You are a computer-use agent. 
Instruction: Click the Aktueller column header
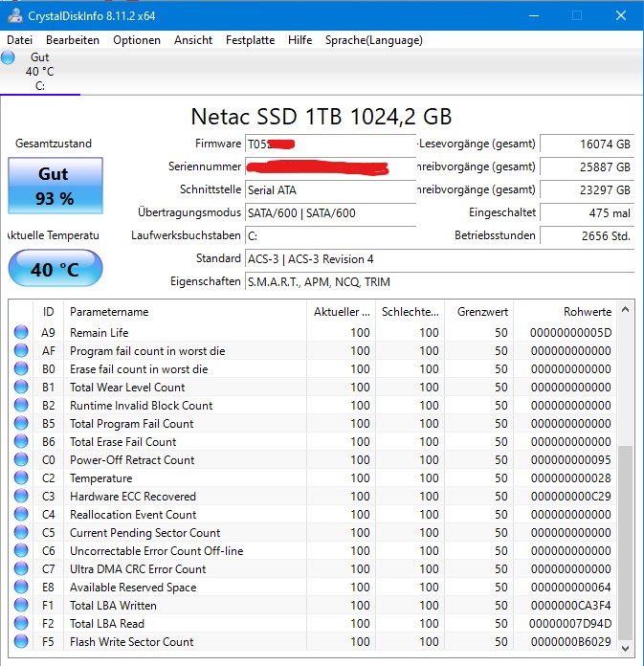(341, 312)
